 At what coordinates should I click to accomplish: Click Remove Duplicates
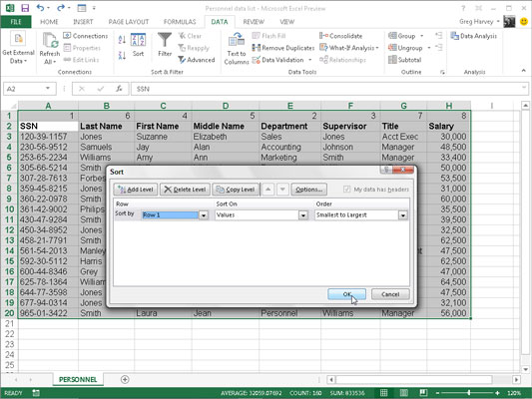(x=283, y=48)
